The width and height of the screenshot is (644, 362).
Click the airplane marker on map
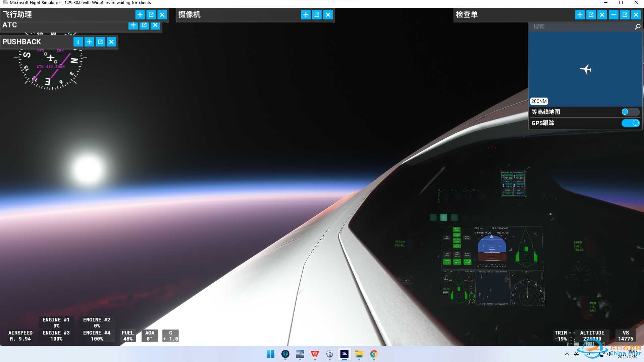pos(586,69)
